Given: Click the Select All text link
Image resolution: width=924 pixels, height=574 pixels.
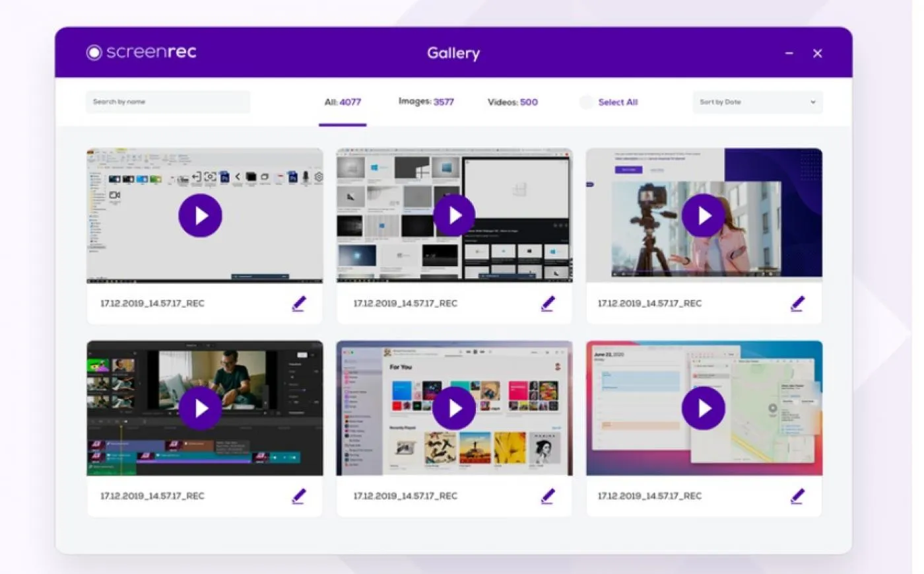Looking at the screenshot, I should (618, 102).
